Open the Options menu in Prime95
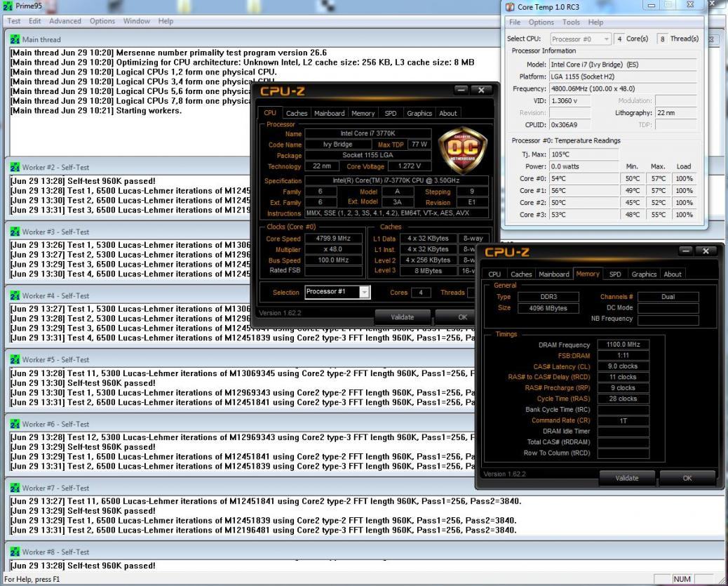The width and height of the screenshot is (728, 586). [x=102, y=21]
